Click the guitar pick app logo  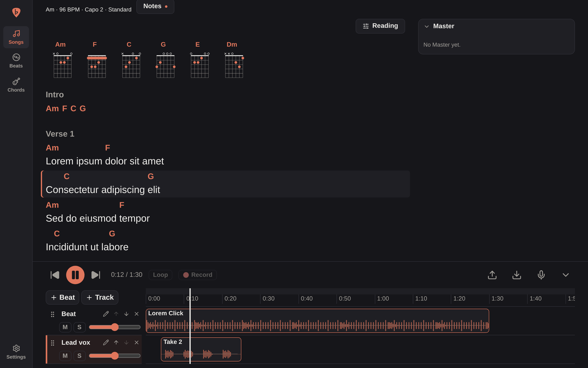click(16, 12)
